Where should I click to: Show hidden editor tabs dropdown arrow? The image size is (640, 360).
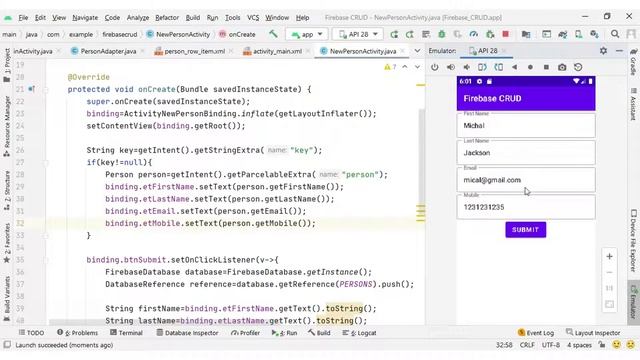click(x=417, y=51)
